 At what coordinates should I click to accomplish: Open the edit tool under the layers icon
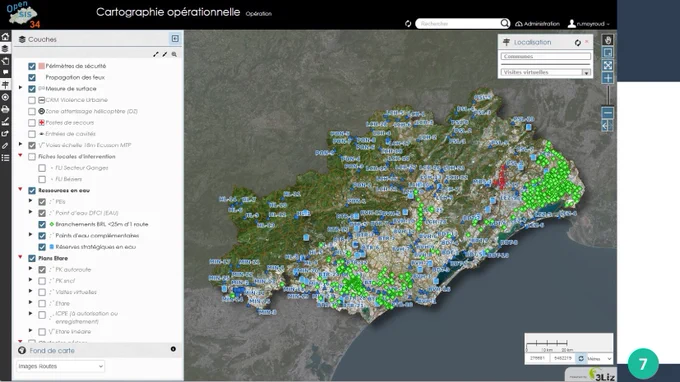pyautogui.click(x=5, y=61)
